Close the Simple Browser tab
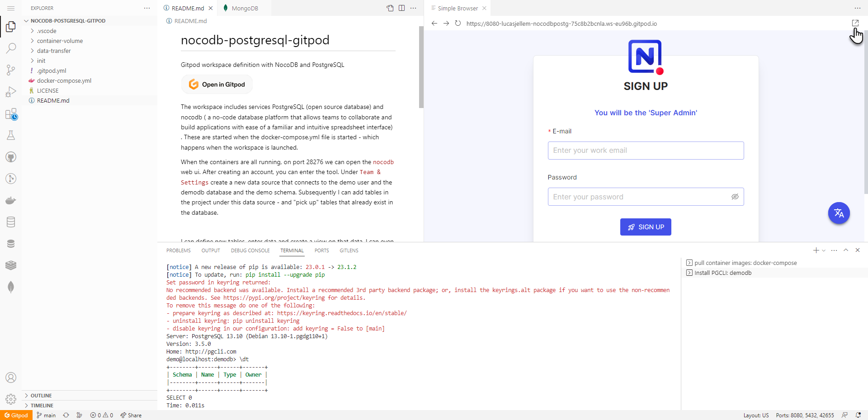The height and width of the screenshot is (420, 868). (484, 8)
